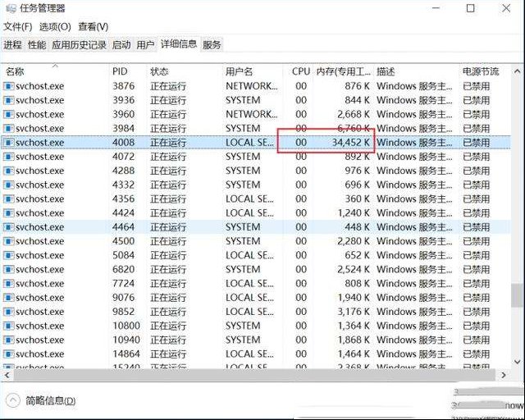
Task: Click icon of svchost.exe with PID 3960
Action: click(9, 114)
